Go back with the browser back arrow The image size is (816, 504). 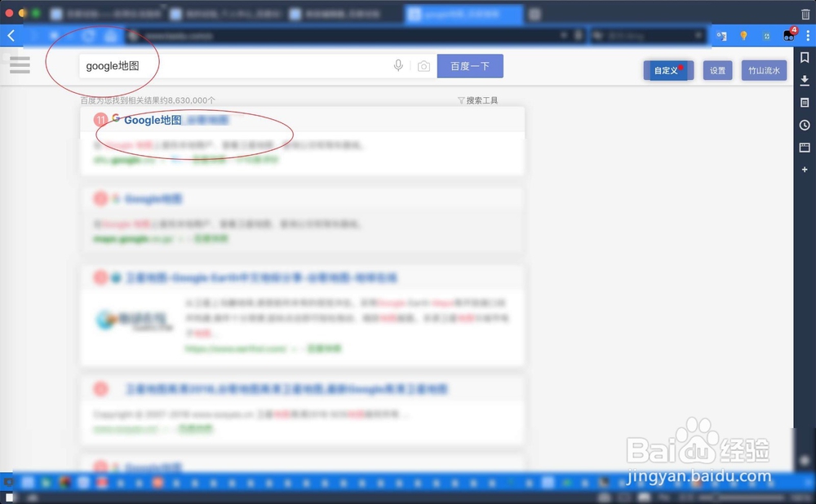pos(11,35)
